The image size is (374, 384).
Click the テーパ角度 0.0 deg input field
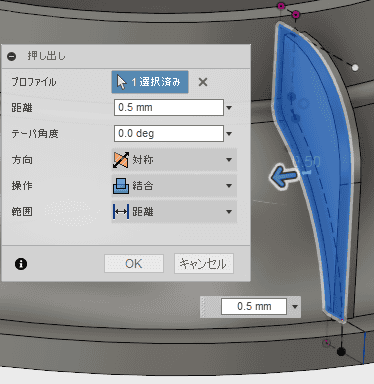(x=169, y=133)
